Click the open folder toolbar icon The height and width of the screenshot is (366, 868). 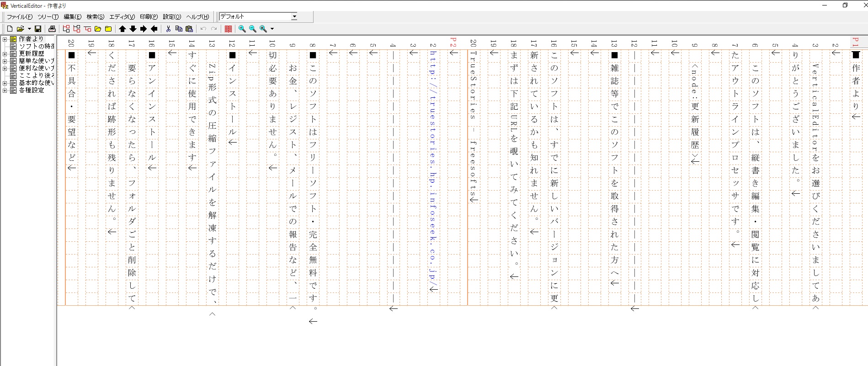pos(21,29)
